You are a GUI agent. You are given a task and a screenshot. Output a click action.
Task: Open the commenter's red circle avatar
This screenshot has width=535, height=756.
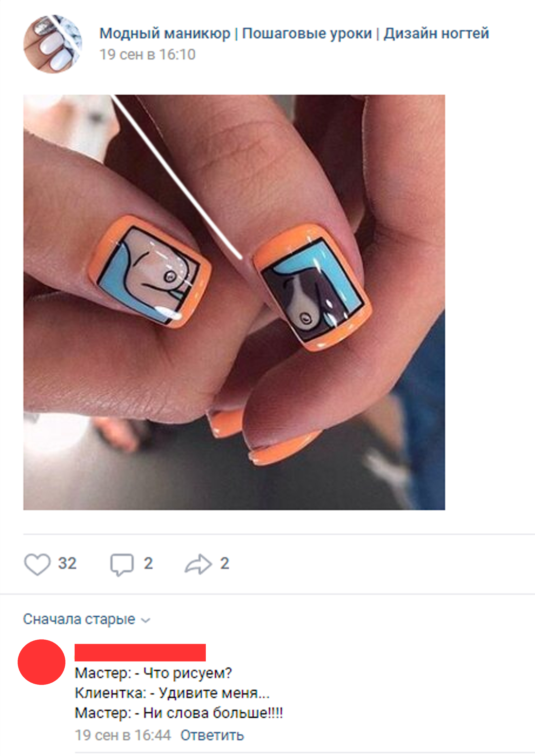(42, 662)
